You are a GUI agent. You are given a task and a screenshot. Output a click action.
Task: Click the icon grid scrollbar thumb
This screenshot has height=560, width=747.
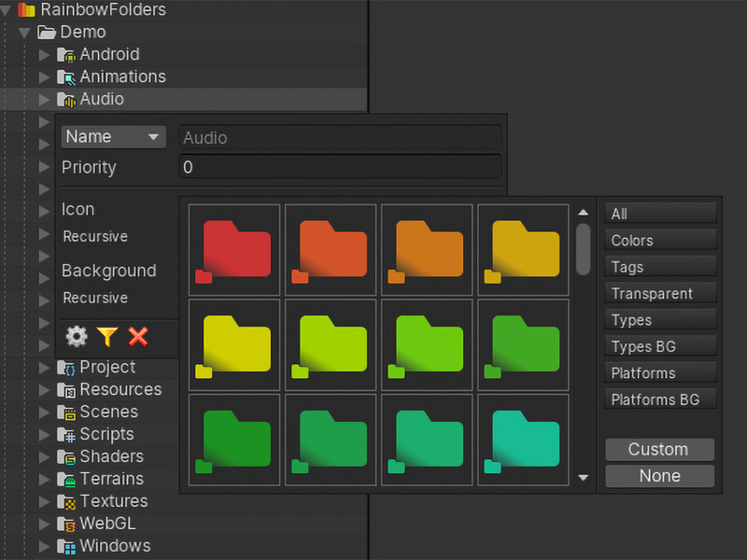point(583,249)
